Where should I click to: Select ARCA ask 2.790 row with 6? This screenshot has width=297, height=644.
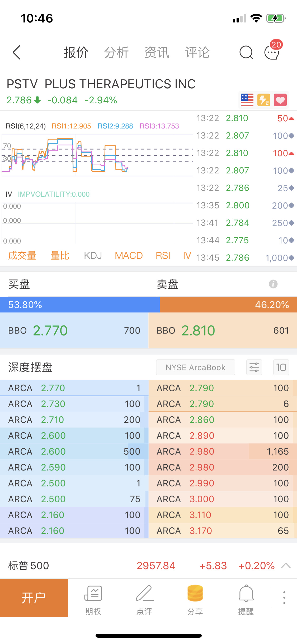click(x=223, y=404)
